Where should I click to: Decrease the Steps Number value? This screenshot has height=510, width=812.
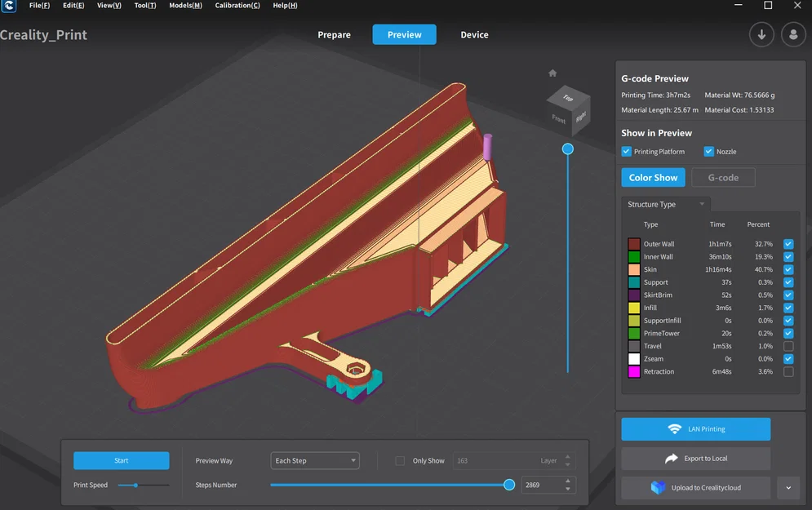[x=567, y=489]
